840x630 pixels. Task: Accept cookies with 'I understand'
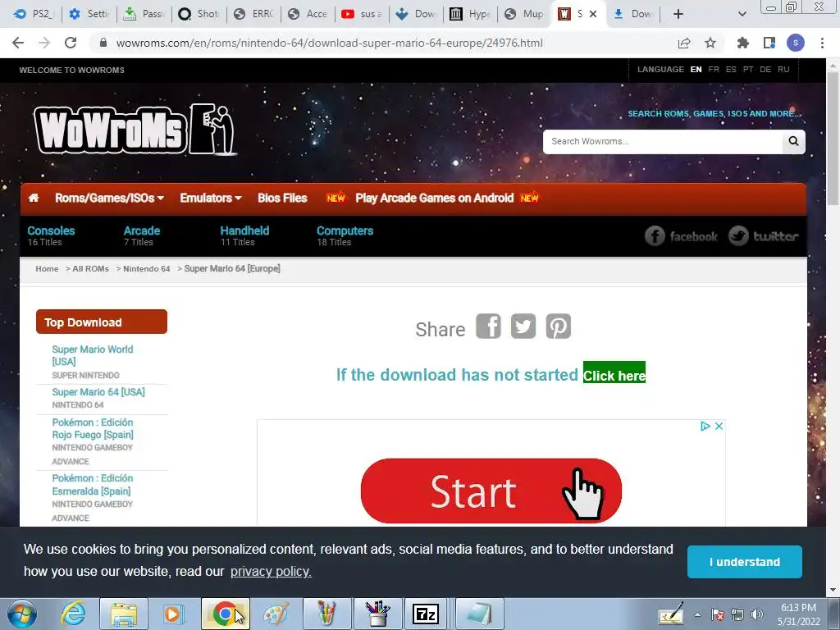click(745, 562)
